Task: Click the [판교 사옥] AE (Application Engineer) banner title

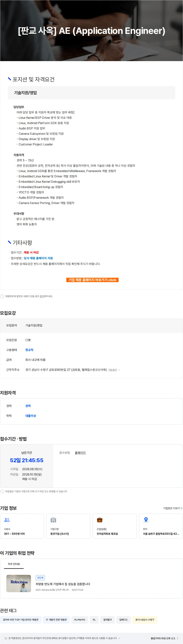Action: pos(91,31)
